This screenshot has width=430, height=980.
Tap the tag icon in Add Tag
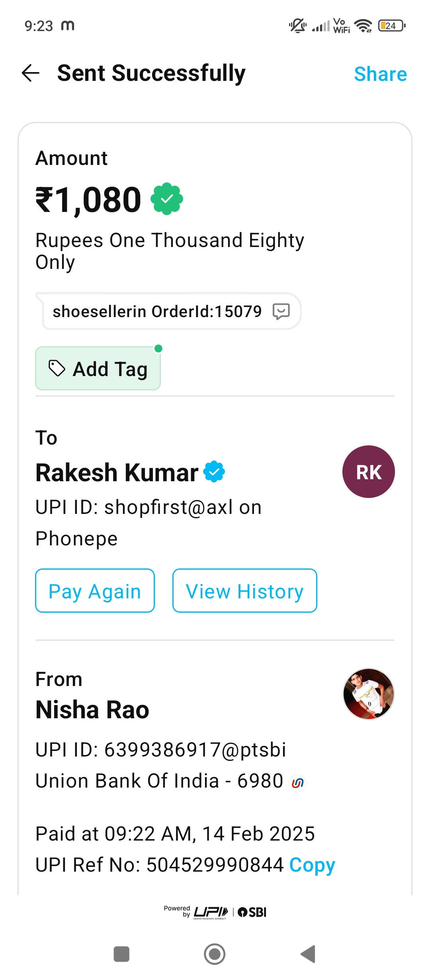point(57,368)
